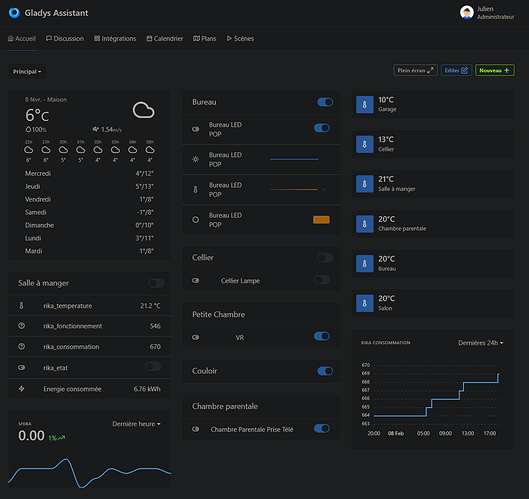Toggle the Bureau LED POP on/off switch
The height and width of the screenshot is (499, 529).
tap(322, 128)
